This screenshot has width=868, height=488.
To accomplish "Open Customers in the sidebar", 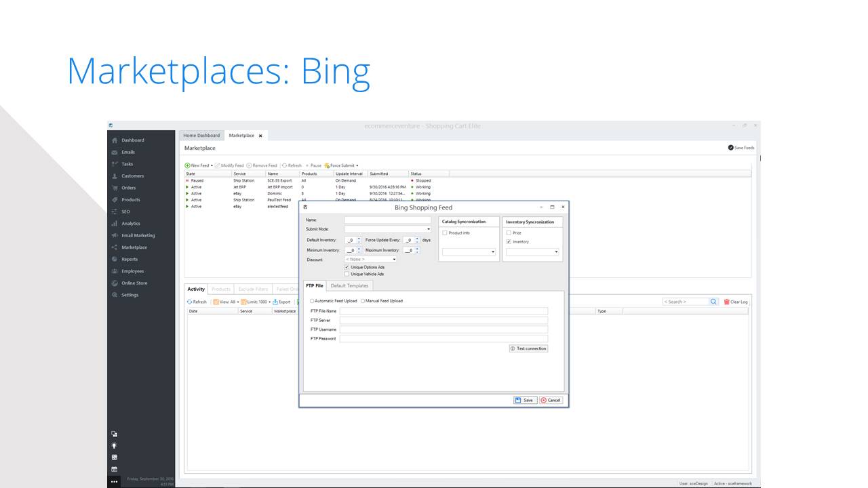I will click(133, 176).
